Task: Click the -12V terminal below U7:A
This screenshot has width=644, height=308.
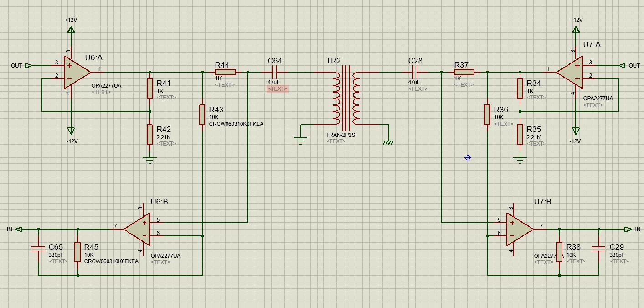Action: (576, 132)
